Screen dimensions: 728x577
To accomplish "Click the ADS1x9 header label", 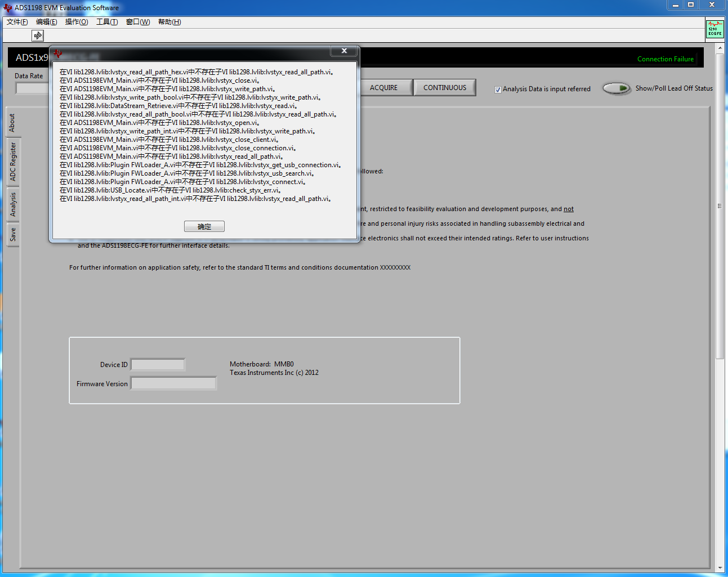I will pyautogui.click(x=32, y=57).
